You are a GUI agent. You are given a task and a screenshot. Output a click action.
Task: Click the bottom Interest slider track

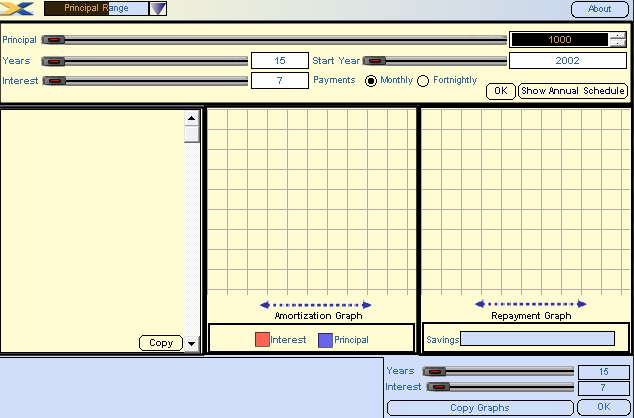coord(500,387)
